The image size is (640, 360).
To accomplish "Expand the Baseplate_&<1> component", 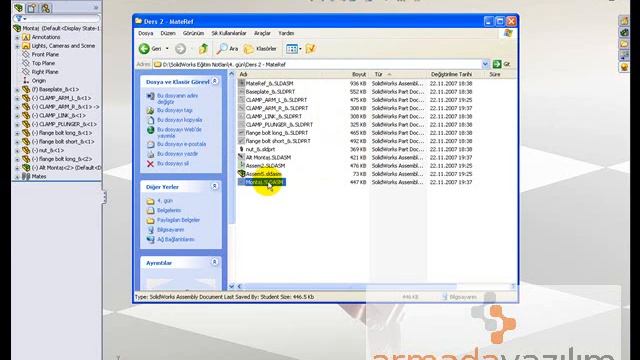I will [17, 89].
